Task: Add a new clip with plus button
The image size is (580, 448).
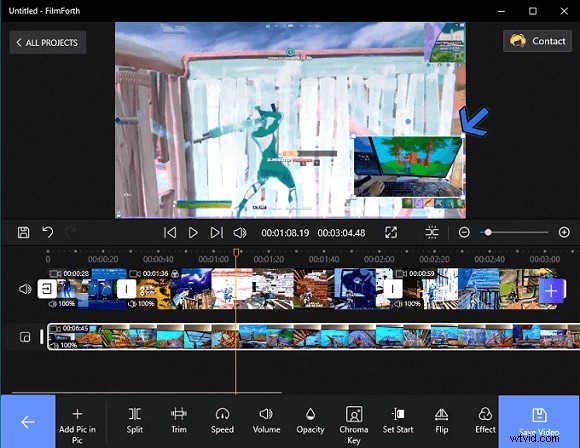Action: pyautogui.click(x=551, y=291)
